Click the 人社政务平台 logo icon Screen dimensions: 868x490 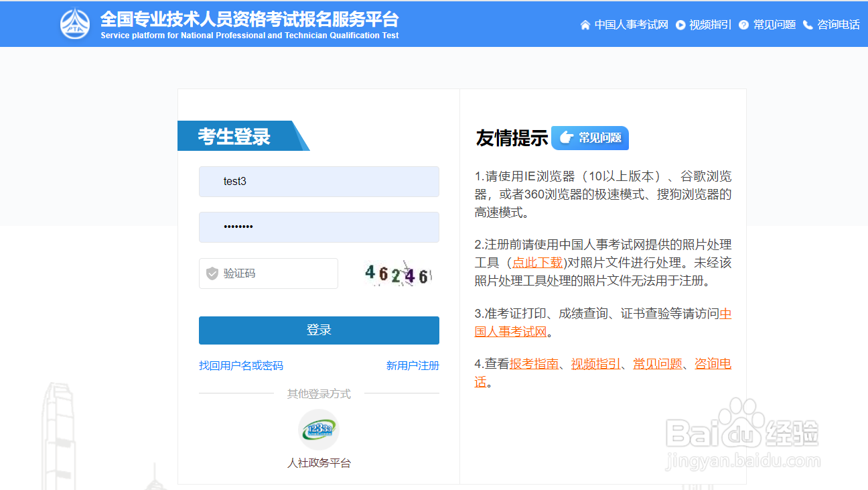click(x=318, y=430)
